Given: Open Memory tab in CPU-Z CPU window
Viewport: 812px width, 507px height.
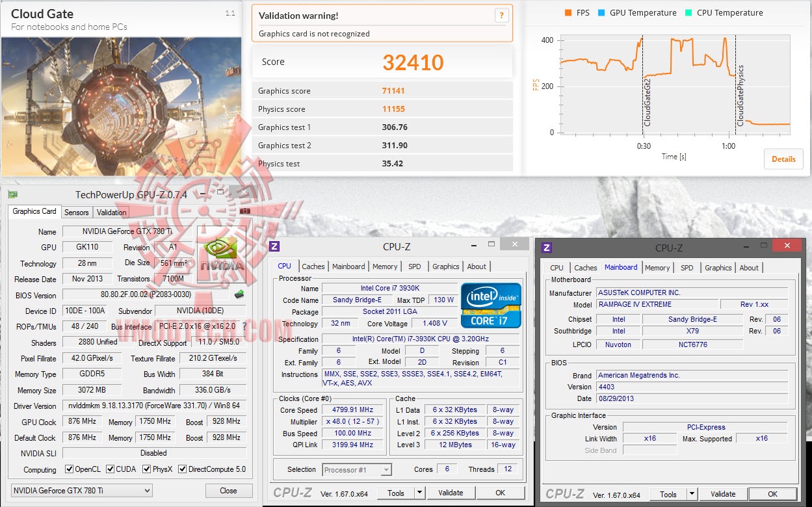Looking at the screenshot, I should (x=385, y=266).
